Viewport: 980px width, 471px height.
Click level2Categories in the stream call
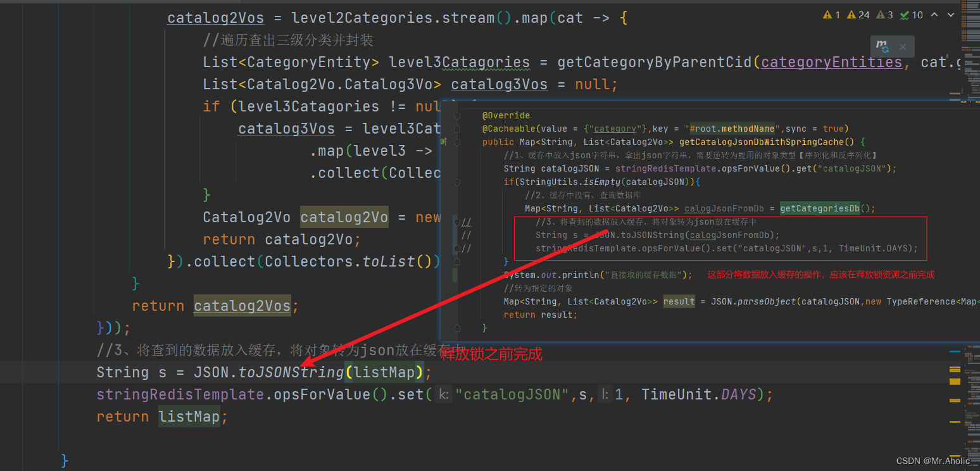(x=361, y=18)
